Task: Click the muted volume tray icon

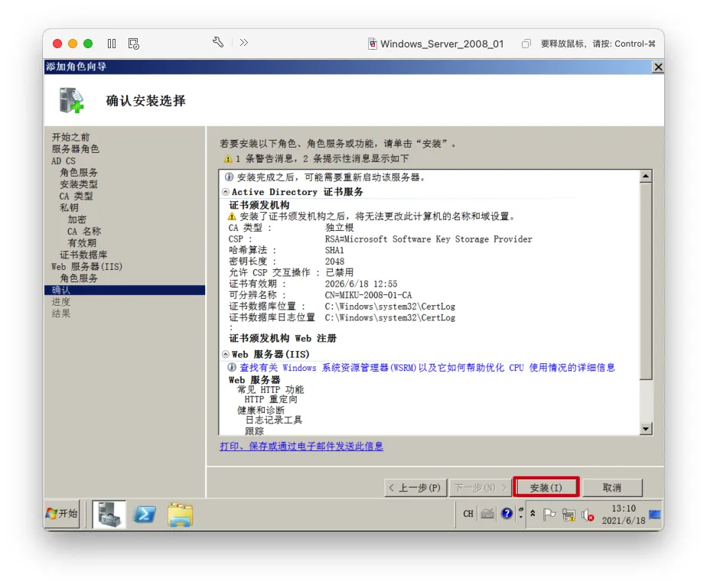Action: click(x=588, y=515)
